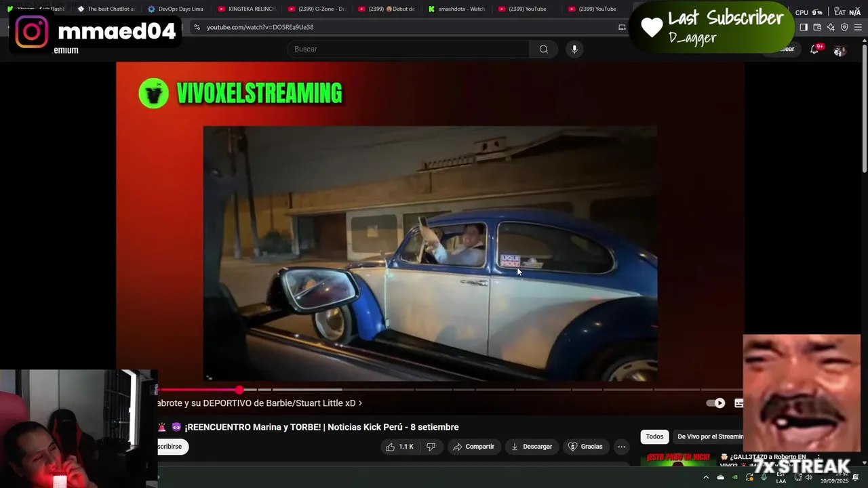This screenshot has height=488, width=868.
Task: Click the date 10/09/2025 in taskbar
Action: [834, 481]
